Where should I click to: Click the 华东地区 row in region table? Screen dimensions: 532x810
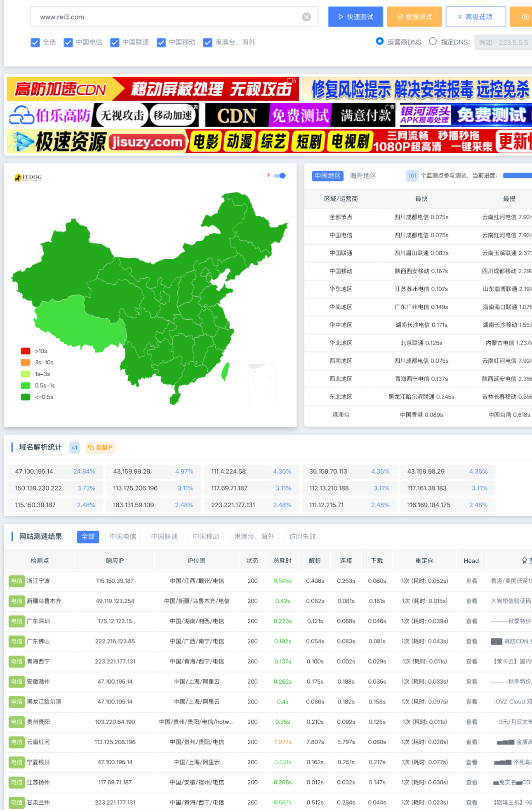(x=418, y=289)
